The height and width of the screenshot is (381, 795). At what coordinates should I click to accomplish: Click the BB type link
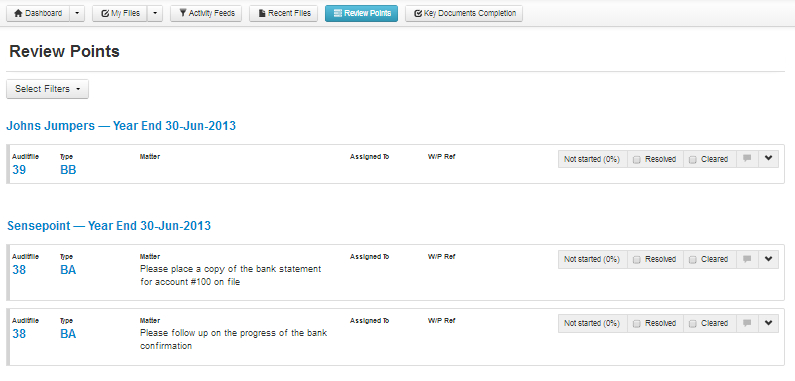[68, 170]
